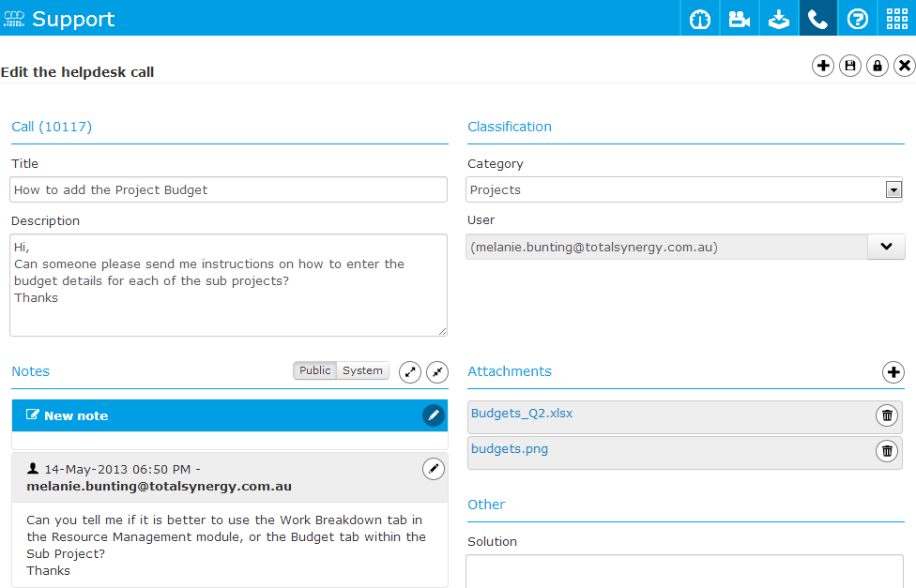916x588 pixels.
Task: Add a new attachment with plus icon
Action: tap(893, 372)
